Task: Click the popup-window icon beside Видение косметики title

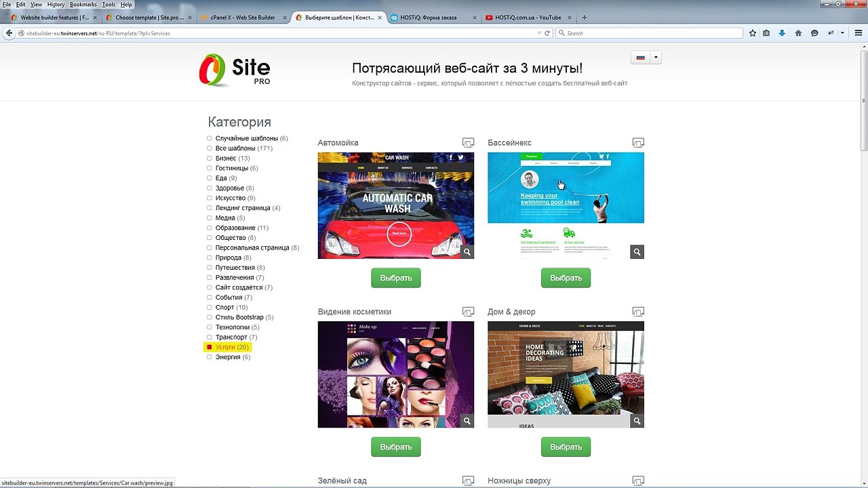Action: (468, 312)
